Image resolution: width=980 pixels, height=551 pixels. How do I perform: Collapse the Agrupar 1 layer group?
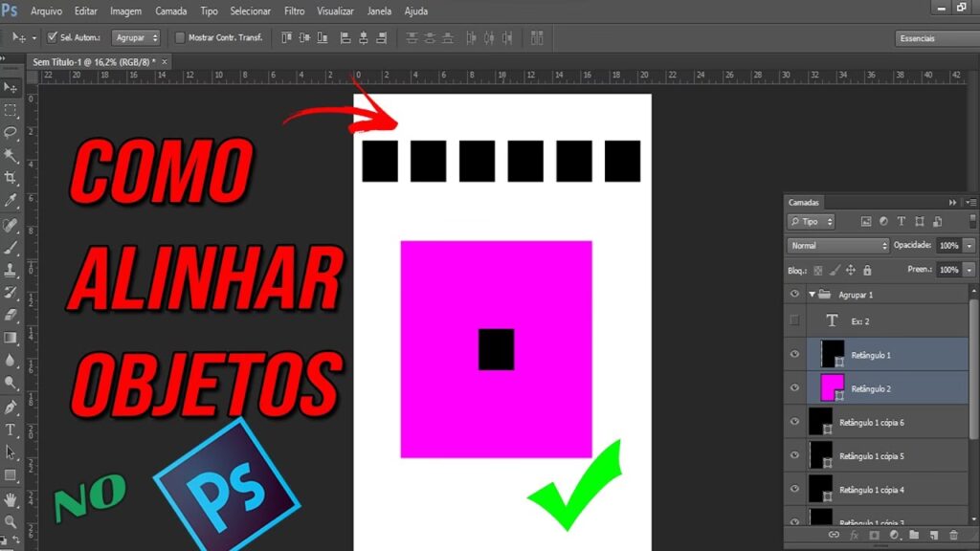click(812, 295)
